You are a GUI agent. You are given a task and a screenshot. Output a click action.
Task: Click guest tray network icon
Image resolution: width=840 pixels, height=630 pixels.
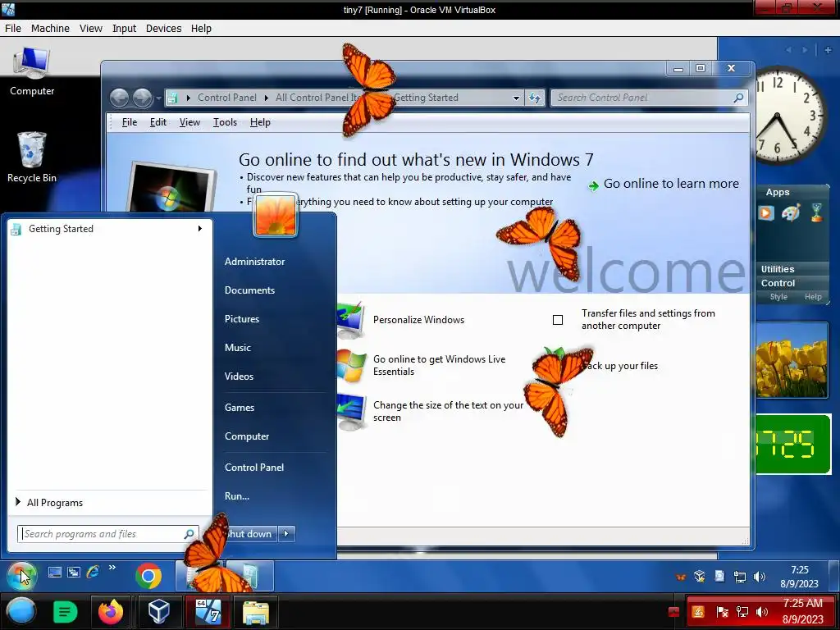click(740, 577)
